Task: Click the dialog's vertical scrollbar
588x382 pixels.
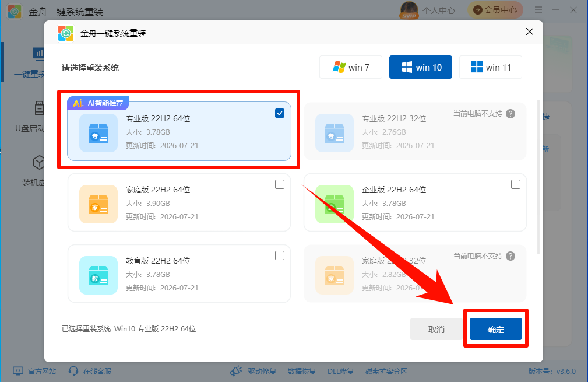Action: pos(538,177)
